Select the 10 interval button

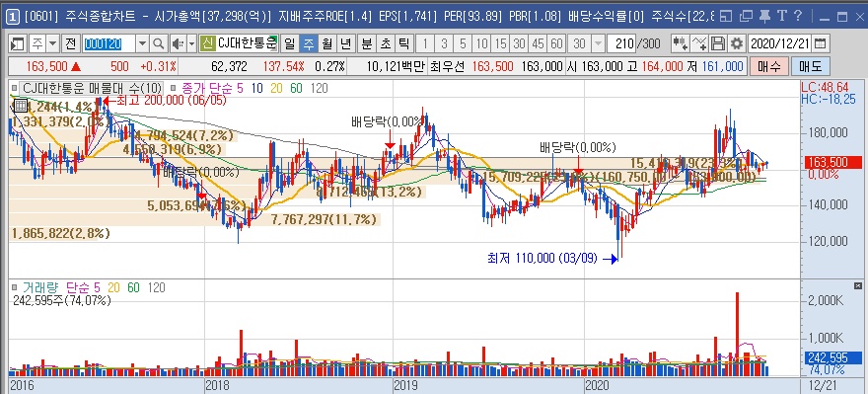482,43
